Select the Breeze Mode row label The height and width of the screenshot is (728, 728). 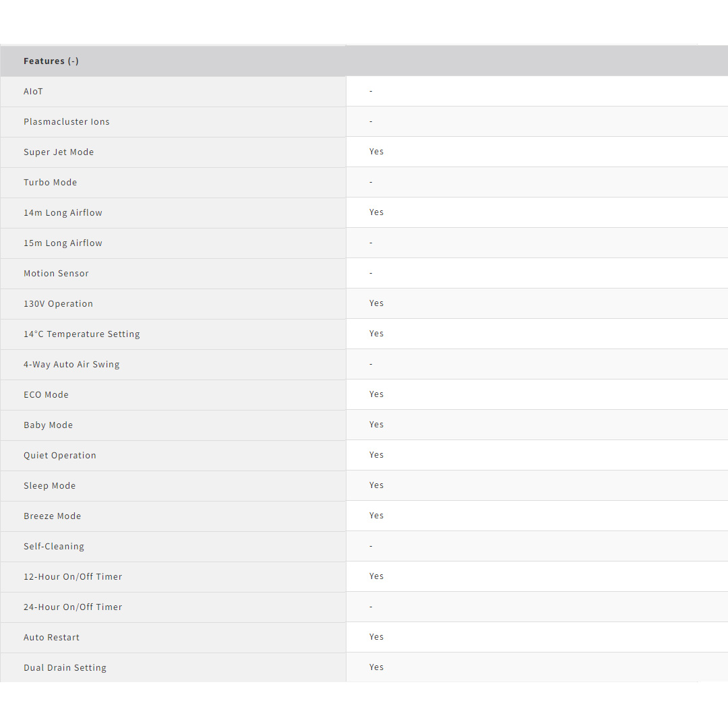(53, 516)
